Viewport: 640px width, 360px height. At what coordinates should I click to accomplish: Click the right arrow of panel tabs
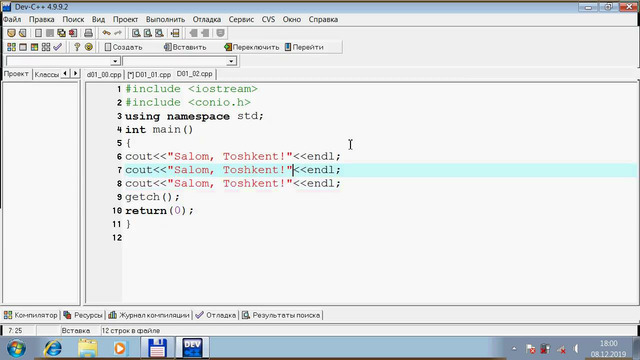pos(75,73)
